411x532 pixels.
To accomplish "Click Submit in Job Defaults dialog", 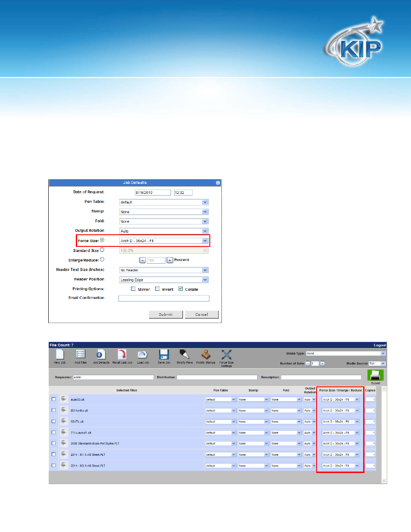I will [166, 314].
